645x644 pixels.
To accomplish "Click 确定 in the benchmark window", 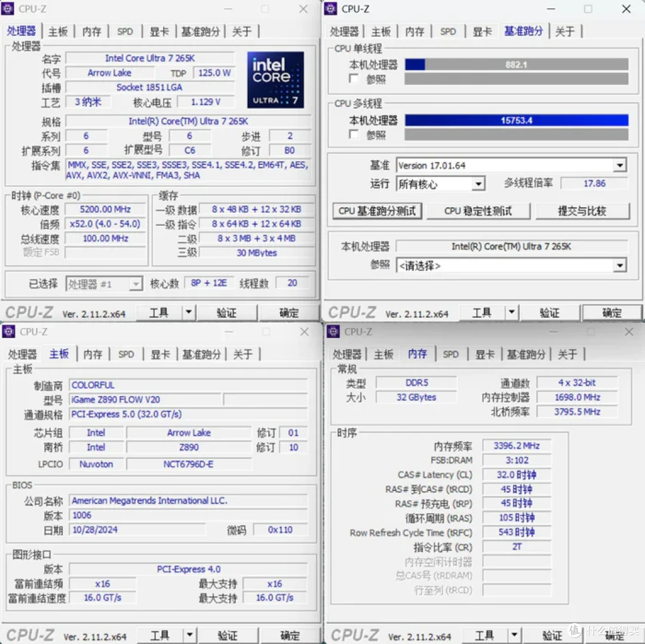I will point(612,313).
